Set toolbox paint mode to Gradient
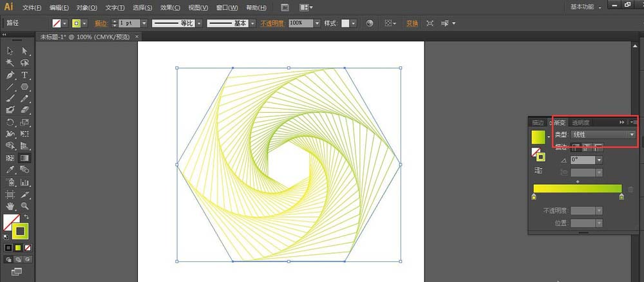The height and width of the screenshot is (282, 644). click(17, 247)
